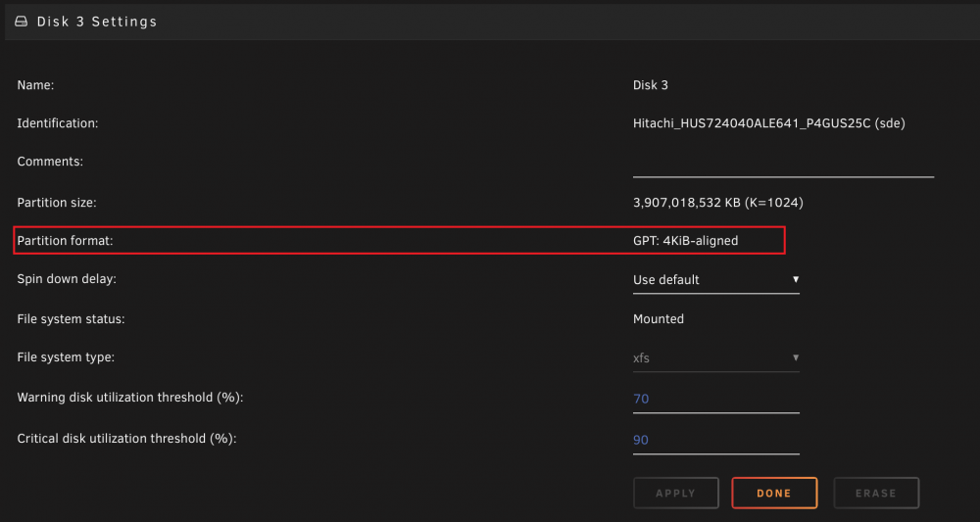Click the Mounted file system status value
980x522 pixels.
[x=659, y=319]
